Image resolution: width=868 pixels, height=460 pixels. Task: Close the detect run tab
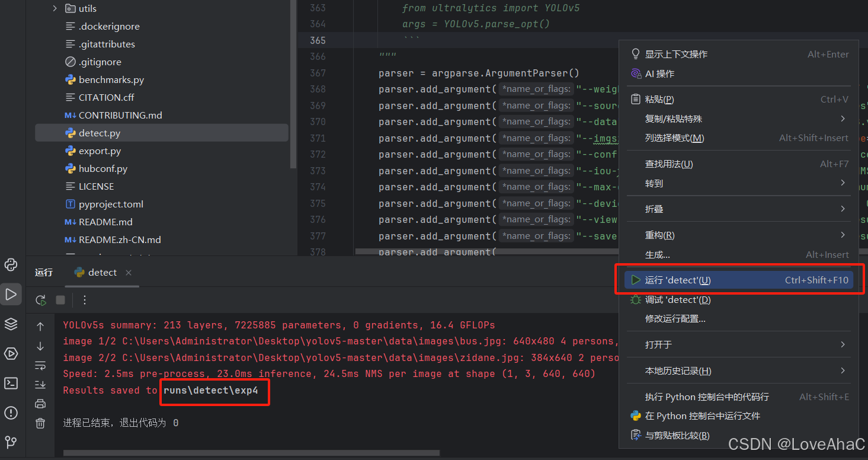point(129,273)
